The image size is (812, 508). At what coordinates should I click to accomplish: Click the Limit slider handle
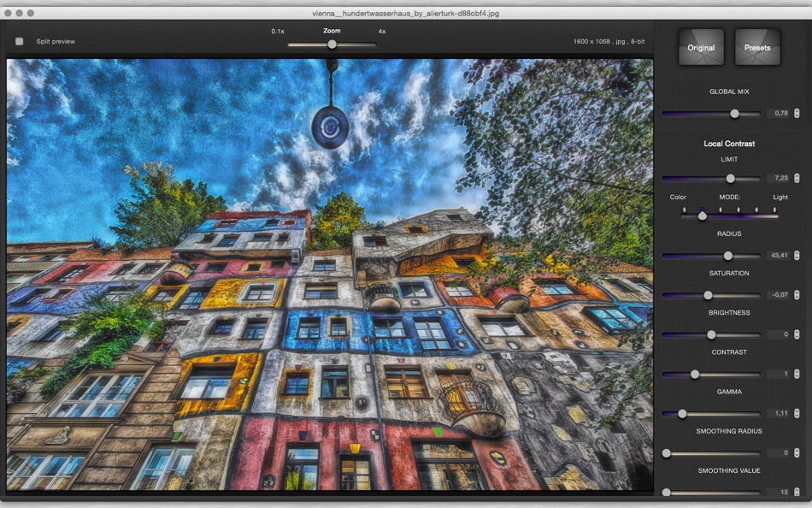tap(729, 179)
